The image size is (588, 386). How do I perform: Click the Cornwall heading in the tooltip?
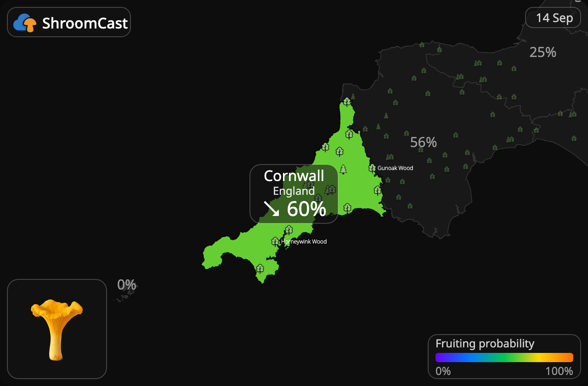pos(294,176)
